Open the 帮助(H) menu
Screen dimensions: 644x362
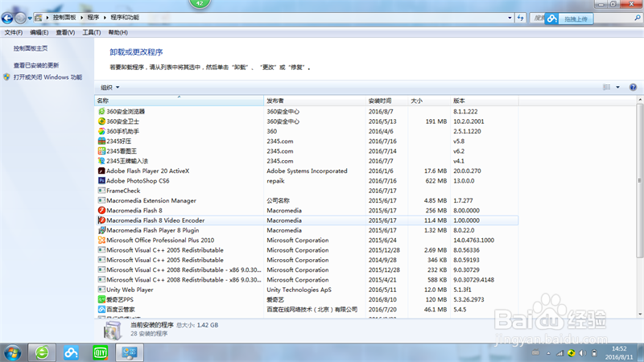(118, 32)
